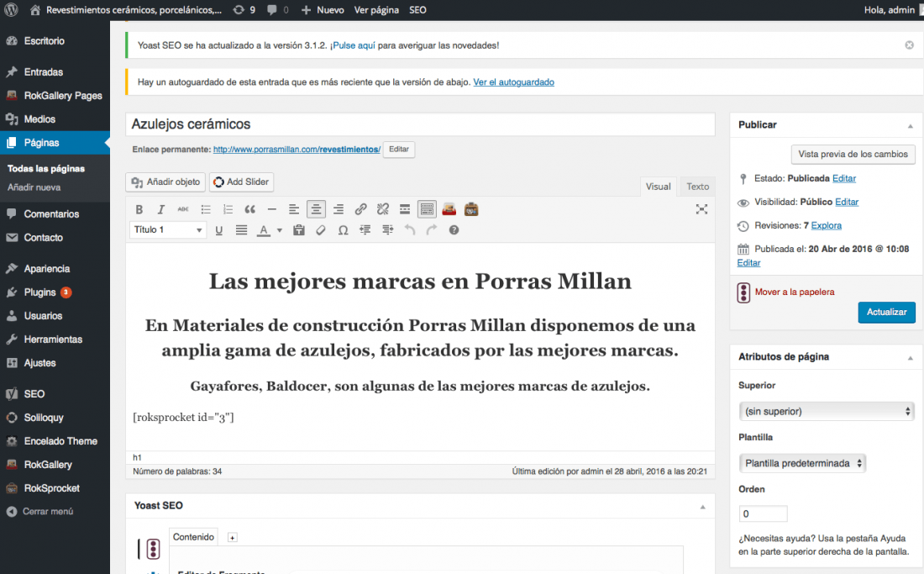Screen dimensions: 924x574
Task: Open SEO menu in admin bar
Action: point(417,10)
